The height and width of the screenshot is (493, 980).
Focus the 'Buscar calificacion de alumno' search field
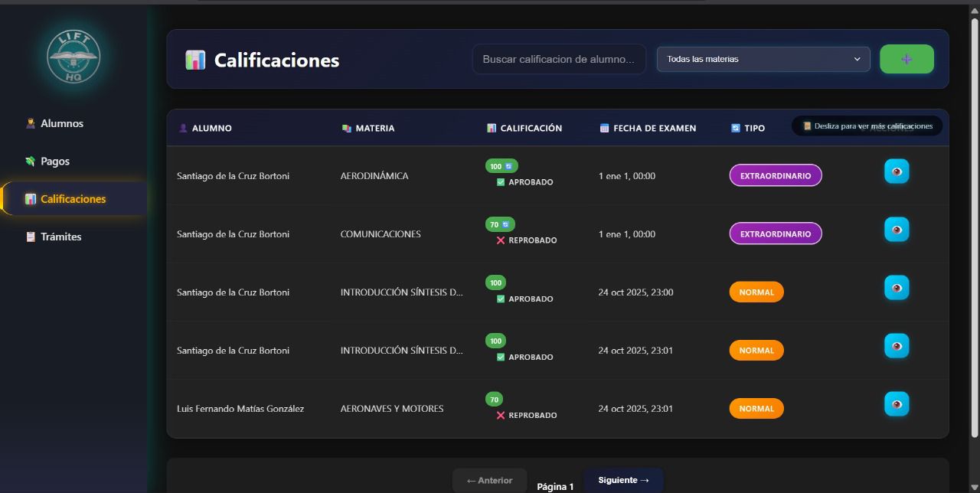click(x=559, y=59)
